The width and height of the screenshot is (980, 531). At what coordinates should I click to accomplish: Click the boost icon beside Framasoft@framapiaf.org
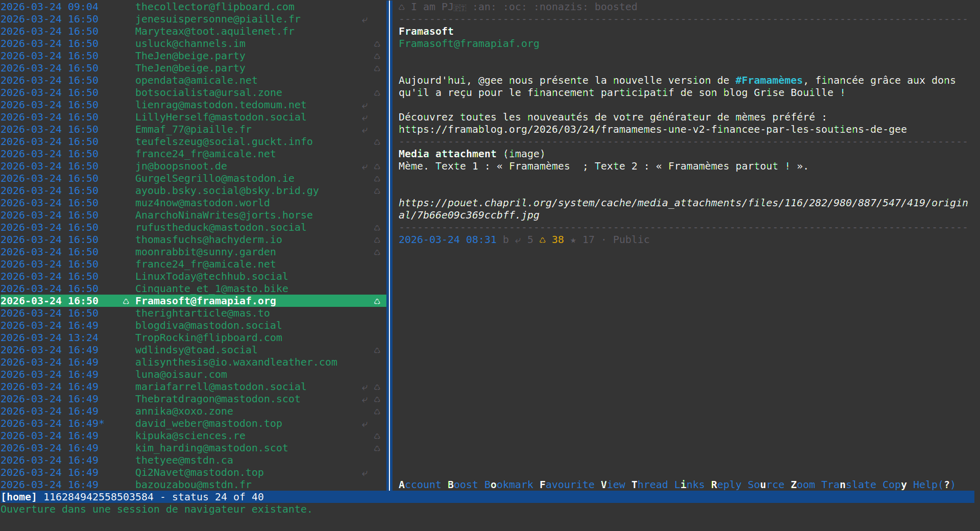(377, 301)
